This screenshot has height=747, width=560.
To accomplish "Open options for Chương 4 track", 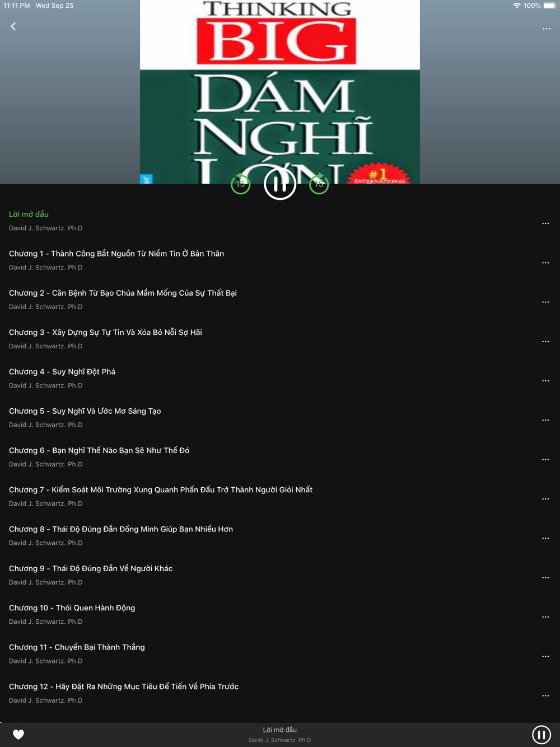I will coord(545,381).
